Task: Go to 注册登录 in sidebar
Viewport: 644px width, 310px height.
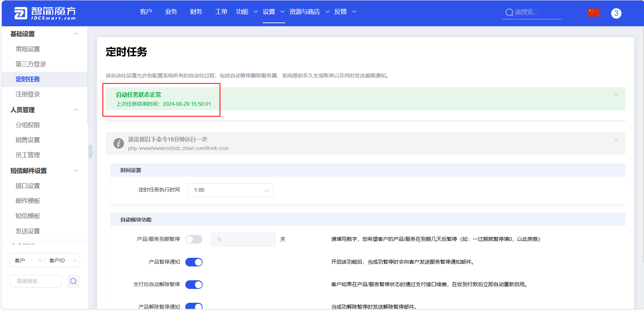Action: tap(28, 94)
